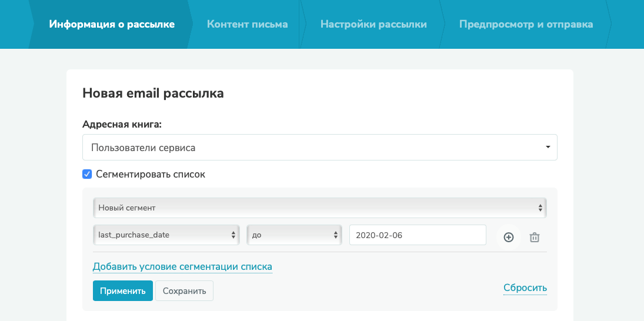Add a condition with the plus circle icon
The image size is (644, 321).
point(509,238)
